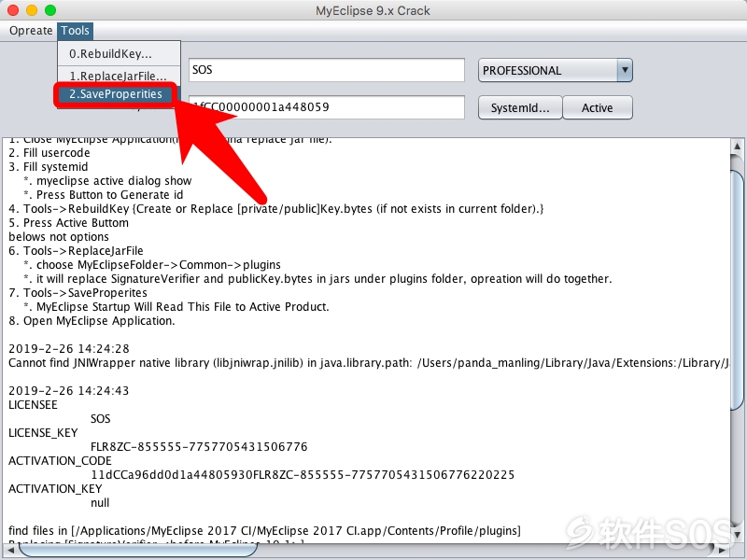
Task: Click the line starting "it will replace SignatureVerifier"
Action: coord(324,278)
